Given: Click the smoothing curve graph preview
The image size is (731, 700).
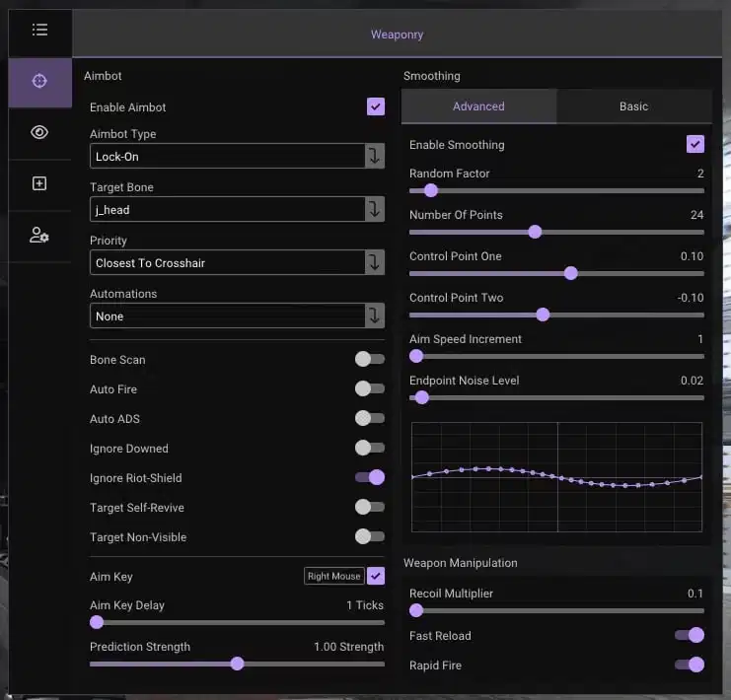Looking at the screenshot, I should [x=556, y=477].
